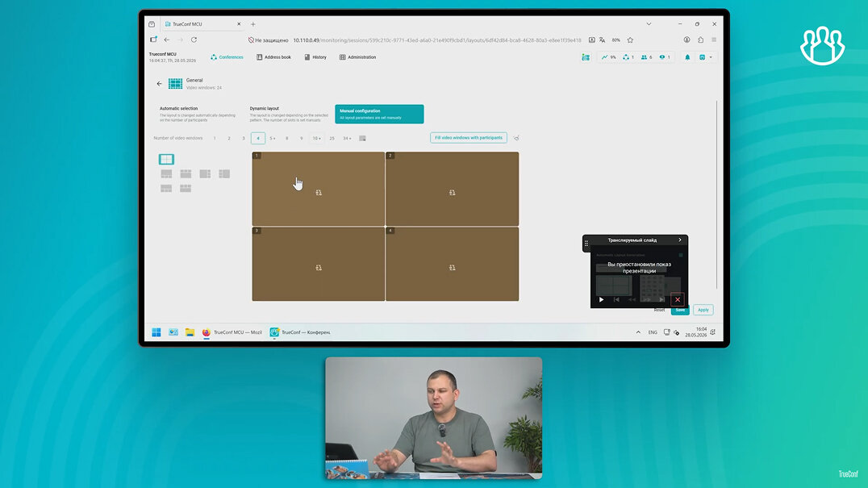Open the Conferences tab
The height and width of the screenshot is (488, 868).
point(227,57)
